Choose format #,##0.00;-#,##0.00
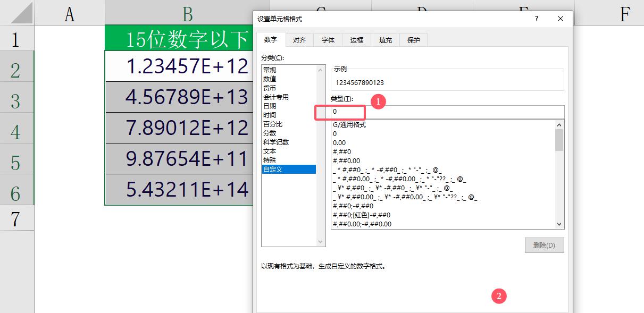Screen dimensions: 644x313 pos(443,224)
